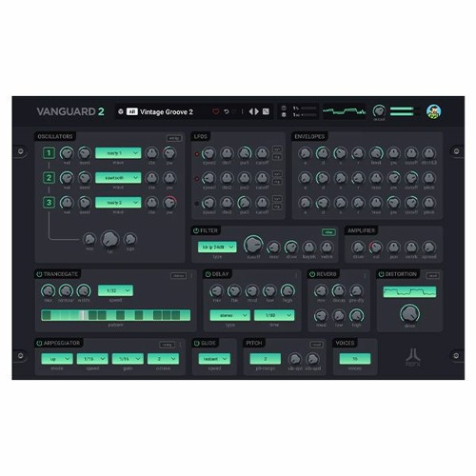Open the Arpeggiator speed 1/16 dropdown
The height and width of the screenshot is (476, 476).
[x=92, y=359]
